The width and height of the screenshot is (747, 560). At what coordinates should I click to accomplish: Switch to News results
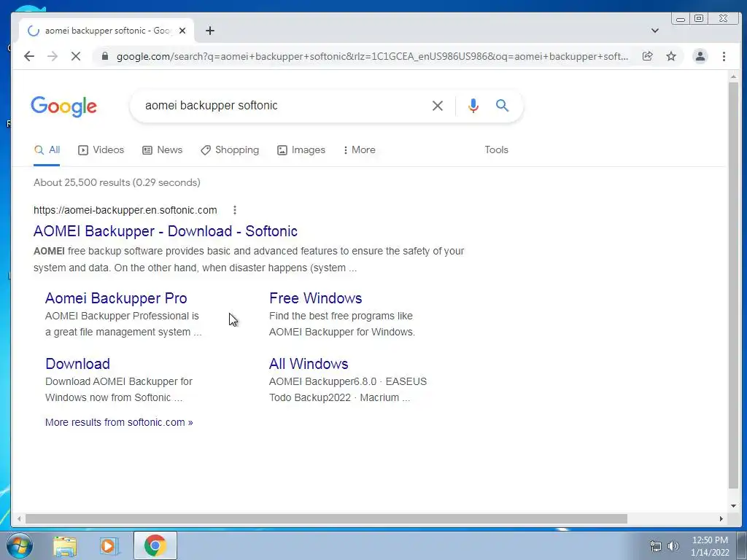[163, 150]
